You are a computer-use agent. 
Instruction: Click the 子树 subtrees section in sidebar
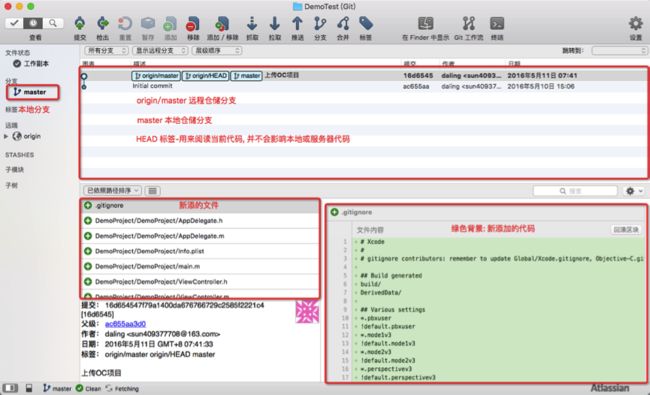pos(11,185)
